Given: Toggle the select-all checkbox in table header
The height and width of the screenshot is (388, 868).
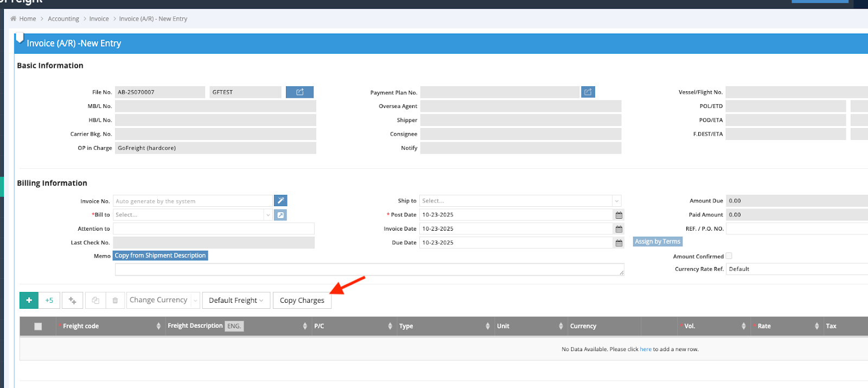Looking at the screenshot, I should pos(38,326).
